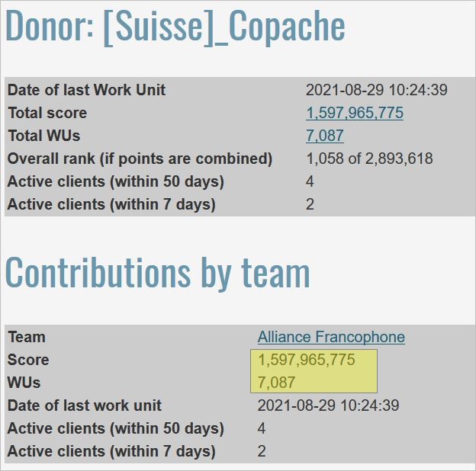Click the highlighted Score value in team table
Viewport: 476px width, 471px height.
click(307, 360)
